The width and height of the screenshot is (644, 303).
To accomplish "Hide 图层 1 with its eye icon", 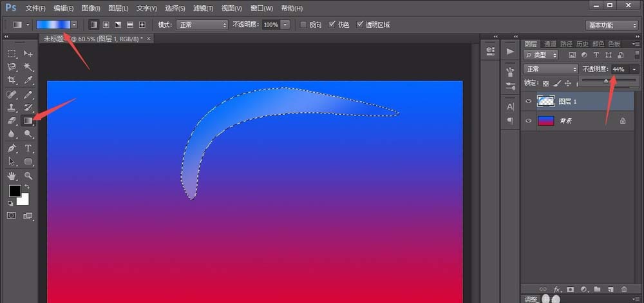I will pos(529,101).
